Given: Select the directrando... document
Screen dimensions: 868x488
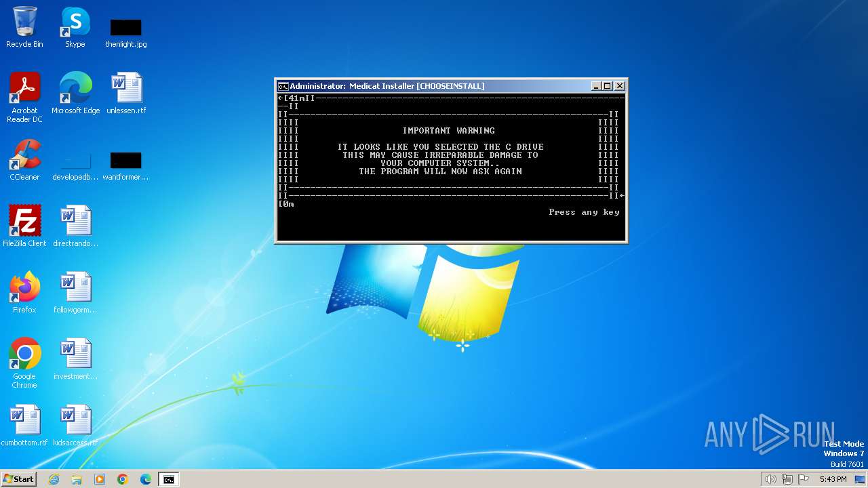Looking at the screenshot, I should [75, 226].
